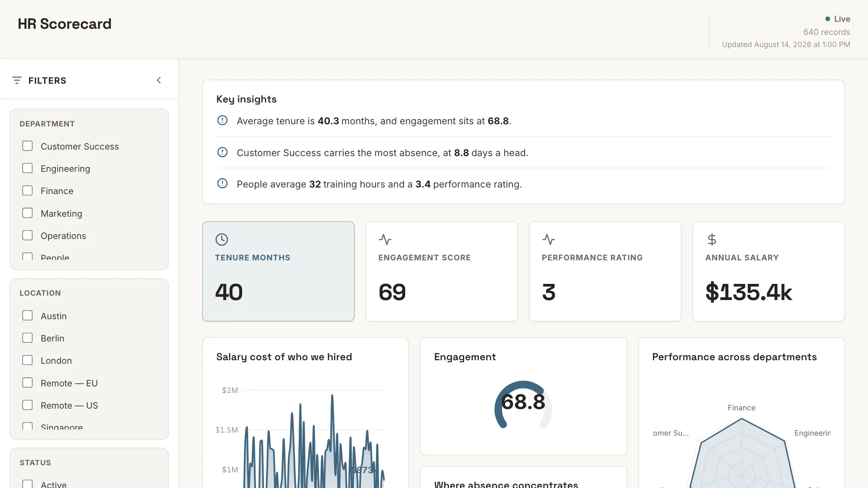The width and height of the screenshot is (868, 488).
Task: Click the Finance label on radar chart
Action: pos(742,408)
